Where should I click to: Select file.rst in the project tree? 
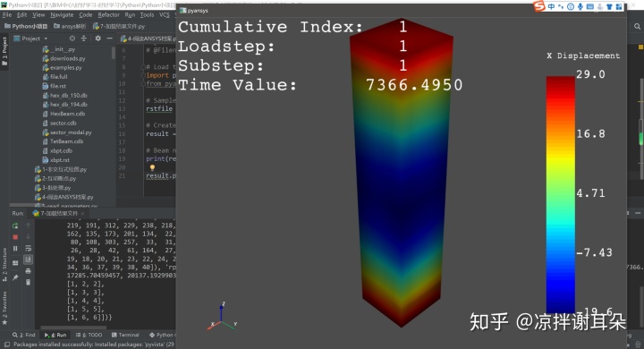pyautogui.click(x=55, y=86)
